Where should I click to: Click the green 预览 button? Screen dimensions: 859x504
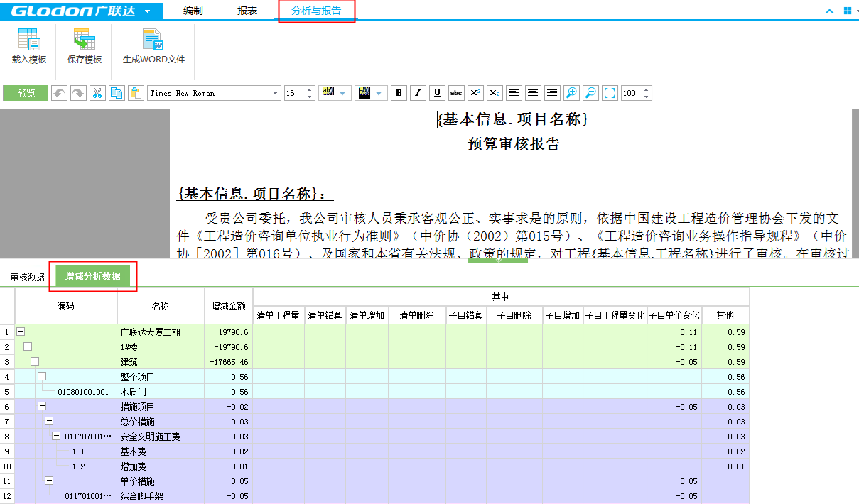pos(26,93)
